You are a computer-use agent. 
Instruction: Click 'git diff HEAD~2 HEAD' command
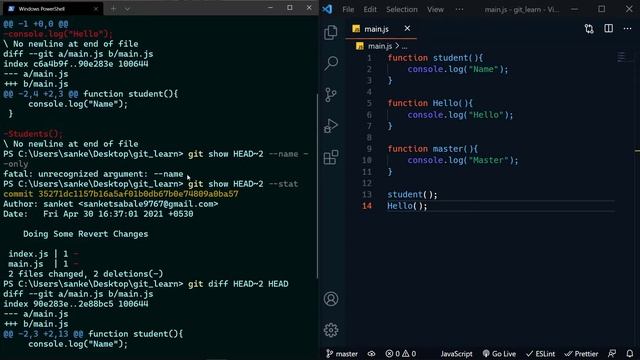[x=238, y=284]
